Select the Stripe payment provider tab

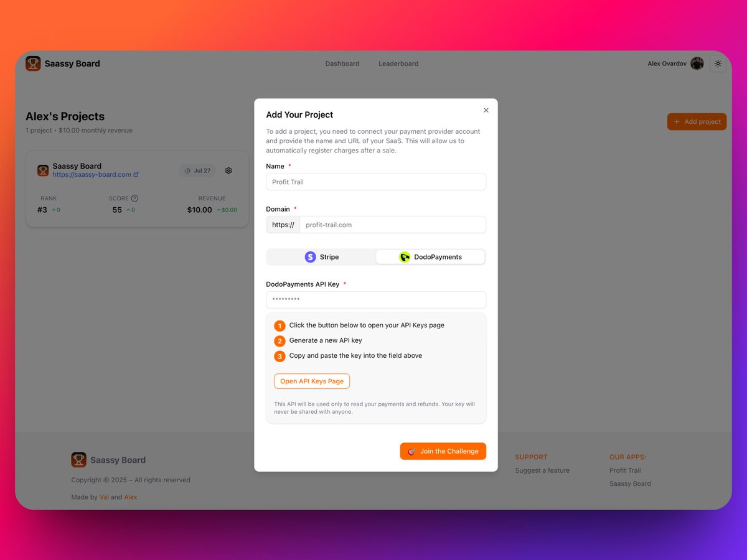pyautogui.click(x=321, y=257)
